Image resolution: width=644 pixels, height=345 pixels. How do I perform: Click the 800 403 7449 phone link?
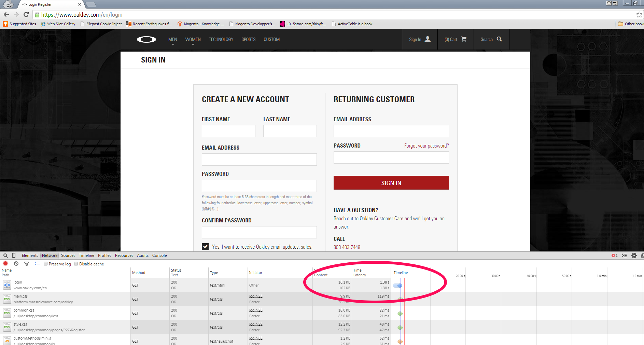(347, 247)
